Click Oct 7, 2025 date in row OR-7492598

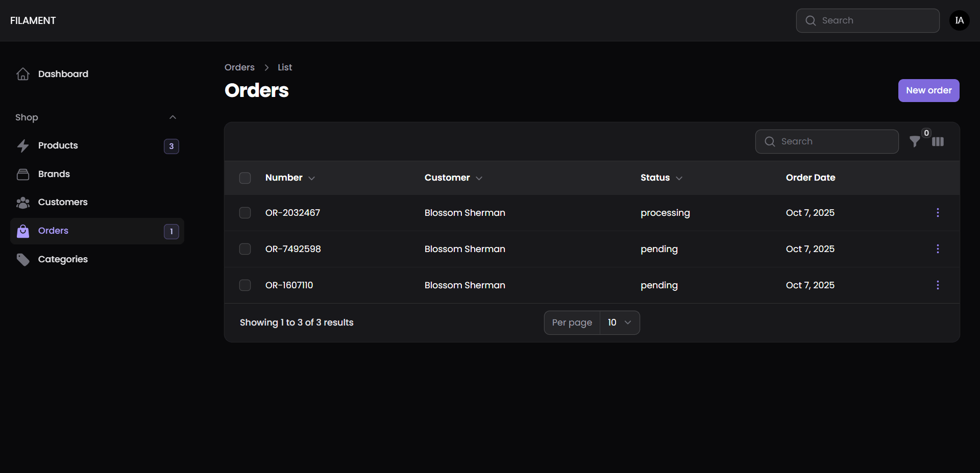[810, 249]
